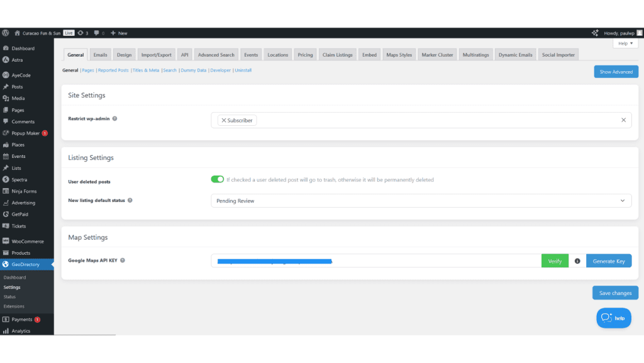Open the Maps Styles tab
Viewport: 644px width, 363px height.
399,55
